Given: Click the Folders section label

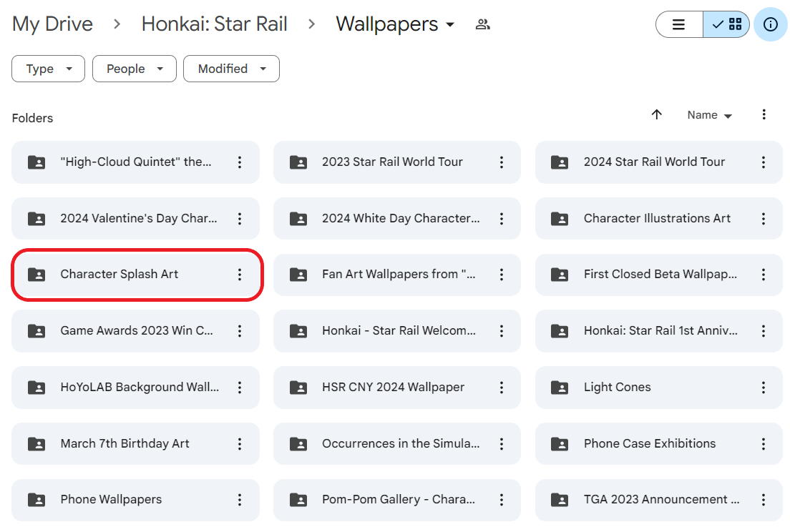Looking at the screenshot, I should (x=32, y=118).
